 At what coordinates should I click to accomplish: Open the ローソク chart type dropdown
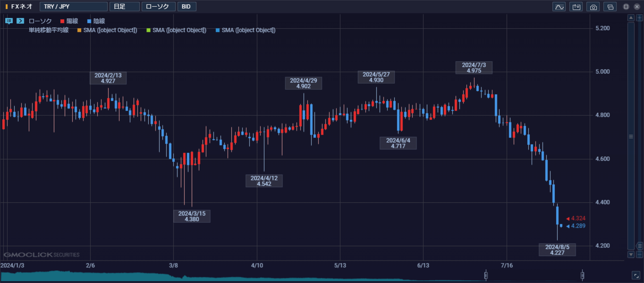click(x=158, y=7)
